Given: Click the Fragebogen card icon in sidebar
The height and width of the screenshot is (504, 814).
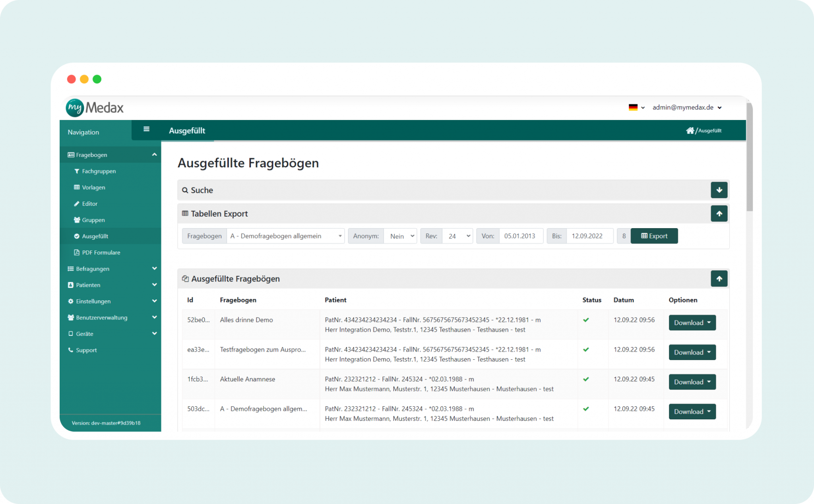Looking at the screenshot, I should click(x=71, y=155).
